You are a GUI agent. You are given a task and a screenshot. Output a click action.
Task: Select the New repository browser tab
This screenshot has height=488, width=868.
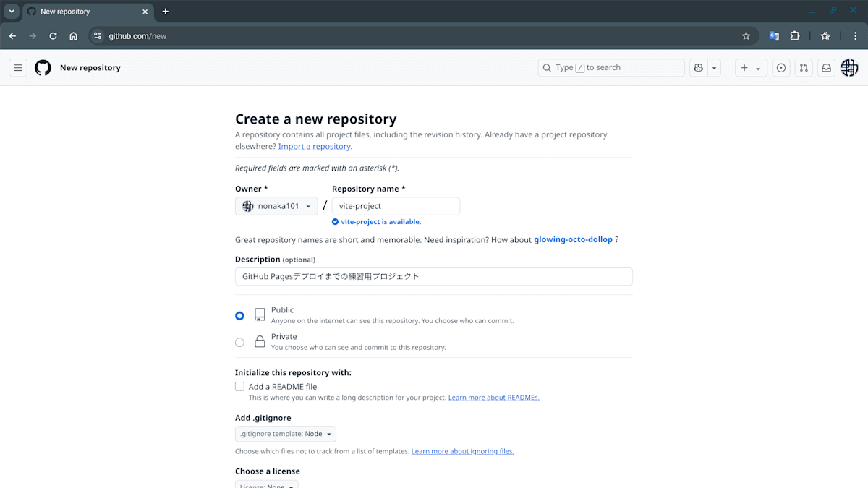(88, 12)
